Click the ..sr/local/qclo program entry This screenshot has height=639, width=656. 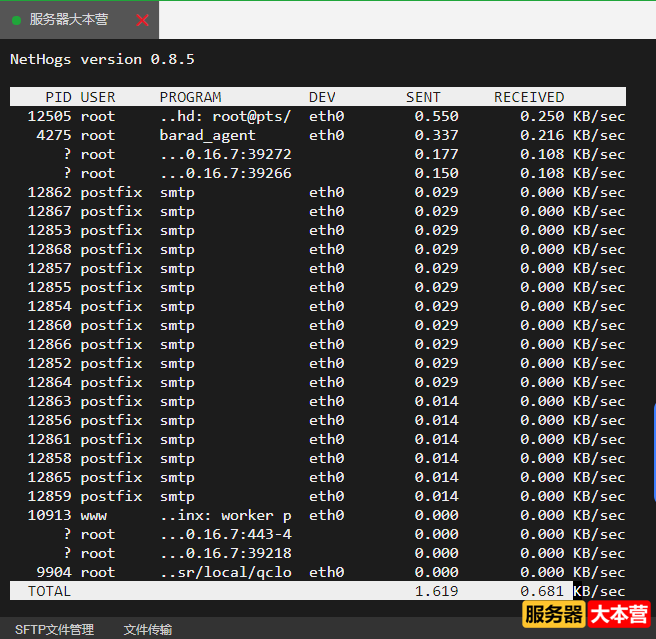[226, 572]
